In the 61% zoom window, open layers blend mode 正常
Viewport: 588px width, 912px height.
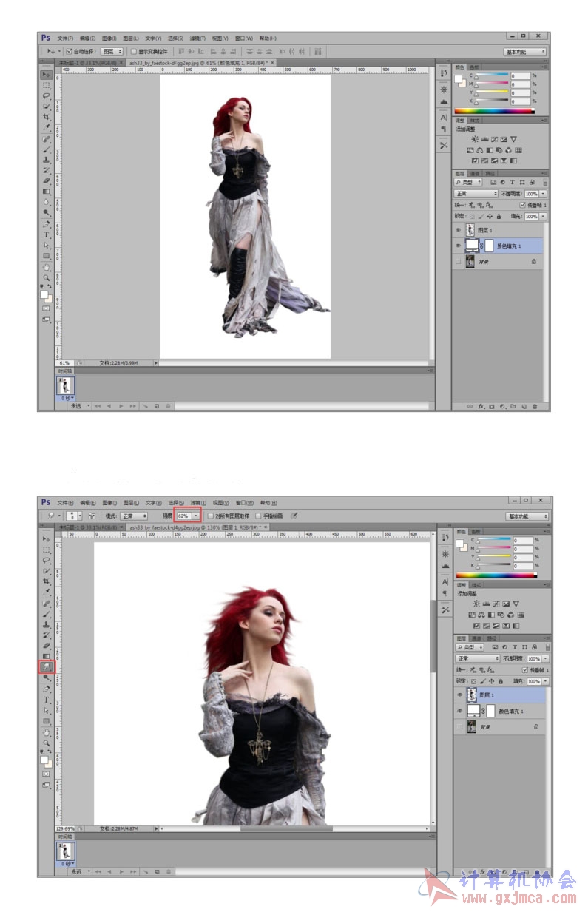[476, 194]
